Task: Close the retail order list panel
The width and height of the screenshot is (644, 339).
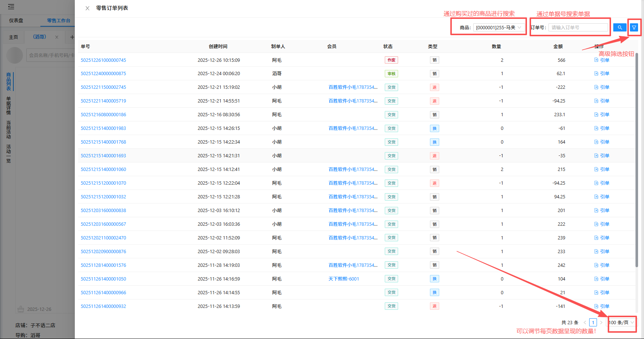Action: pos(87,8)
